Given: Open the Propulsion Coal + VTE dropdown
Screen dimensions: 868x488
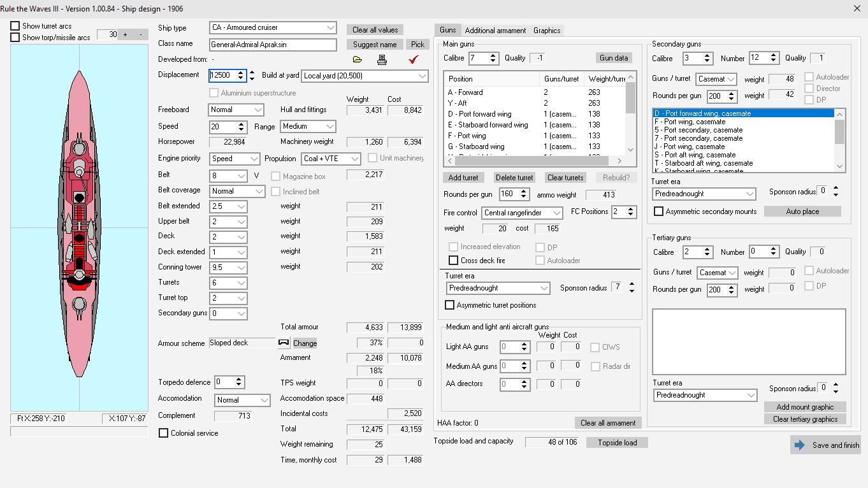Looking at the screenshot, I should click(331, 159).
